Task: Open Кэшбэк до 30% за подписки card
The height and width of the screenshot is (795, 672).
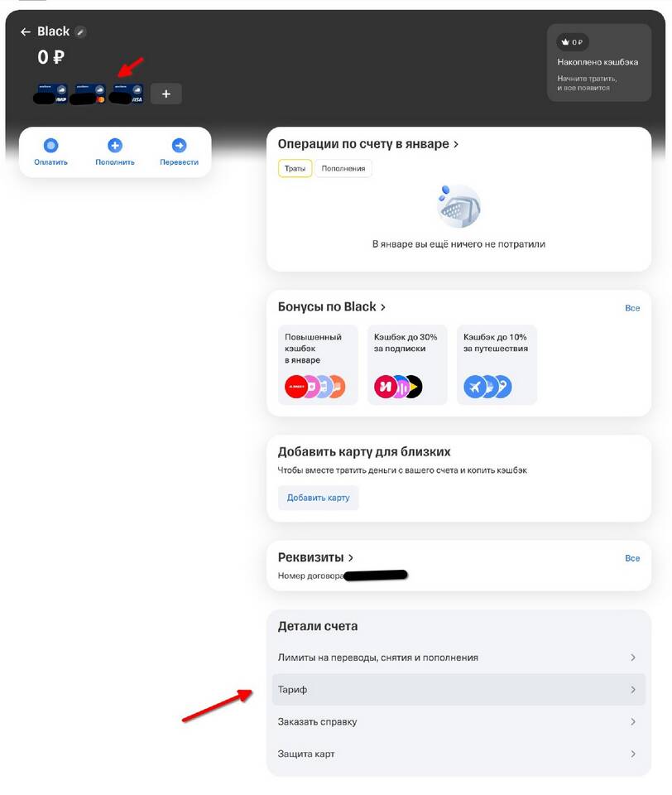Action: [x=407, y=364]
